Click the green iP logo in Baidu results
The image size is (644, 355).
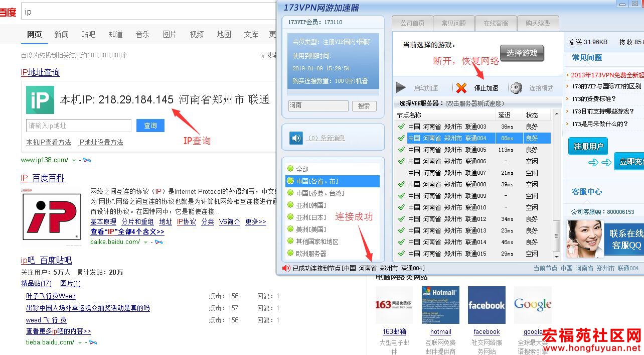point(40,100)
